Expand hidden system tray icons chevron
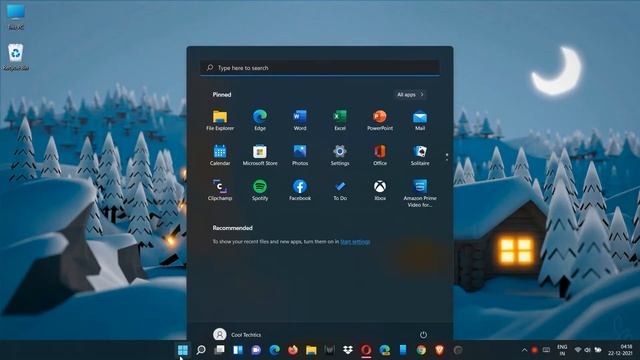 pos(524,350)
